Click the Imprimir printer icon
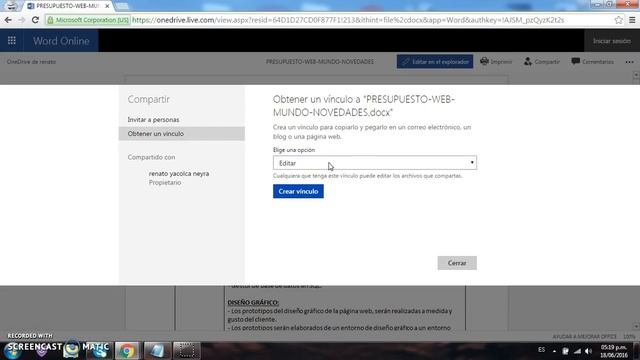This screenshot has height=360, width=640. tap(484, 61)
